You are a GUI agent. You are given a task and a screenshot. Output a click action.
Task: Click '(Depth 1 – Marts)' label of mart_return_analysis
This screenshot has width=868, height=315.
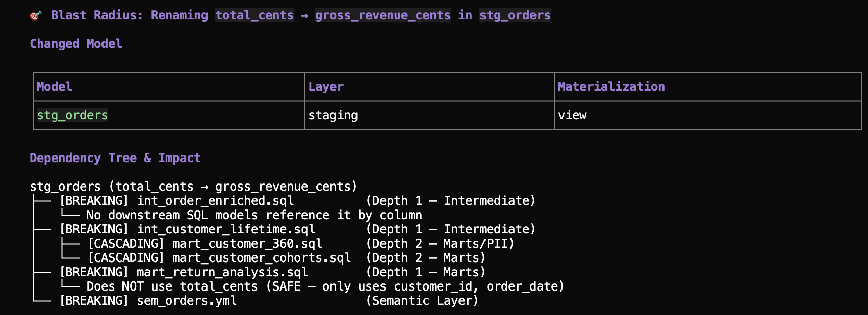click(x=426, y=272)
